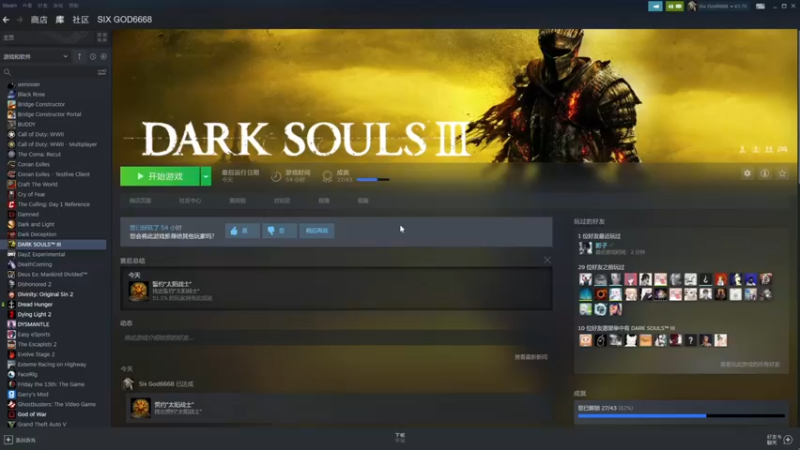Click the unlocked achievements 27/43 progress bar
Screen dimensions: 800x450
pyautogui.click(x=681, y=416)
